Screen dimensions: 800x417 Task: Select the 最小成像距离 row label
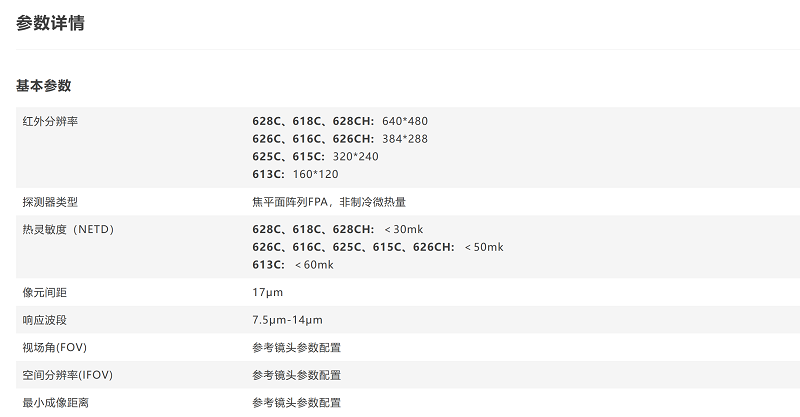pos(56,403)
